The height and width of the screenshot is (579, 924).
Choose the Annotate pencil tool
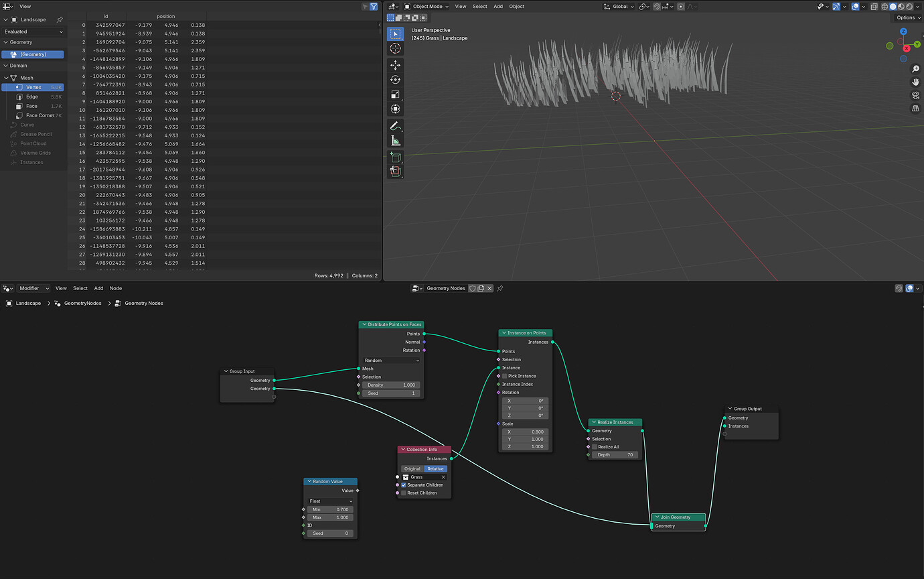tap(395, 126)
